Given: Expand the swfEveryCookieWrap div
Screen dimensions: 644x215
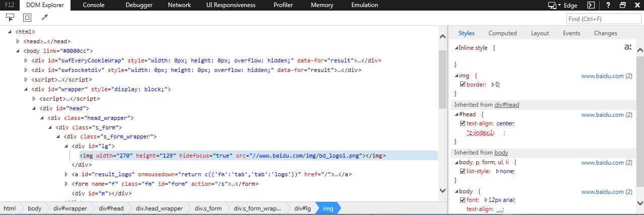Looking at the screenshot, I should [x=26, y=60].
